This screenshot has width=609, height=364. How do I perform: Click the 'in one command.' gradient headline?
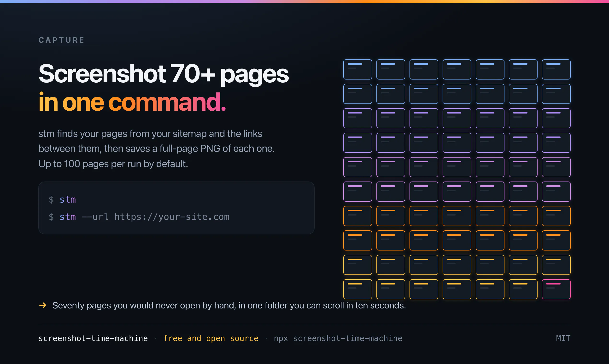(132, 102)
